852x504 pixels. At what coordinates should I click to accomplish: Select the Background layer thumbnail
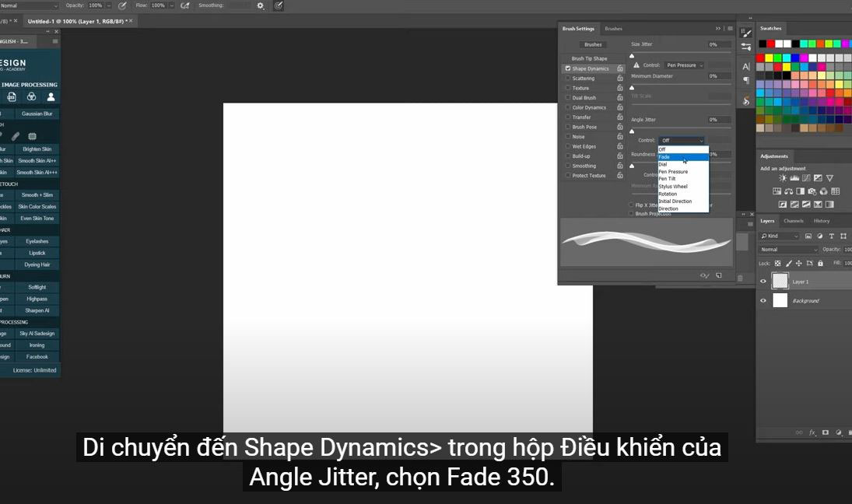780,300
